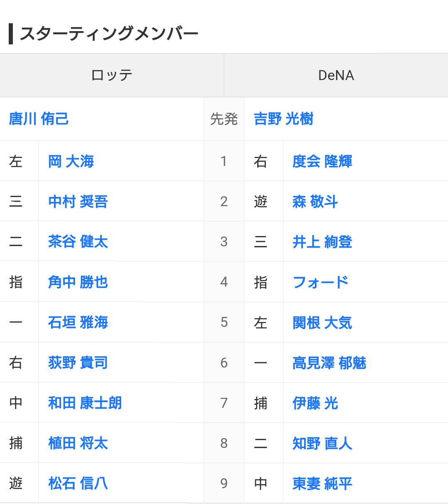Image resolution: width=448 pixels, height=504 pixels.
Task: Open 知野 直人 player page
Action: tap(322, 443)
